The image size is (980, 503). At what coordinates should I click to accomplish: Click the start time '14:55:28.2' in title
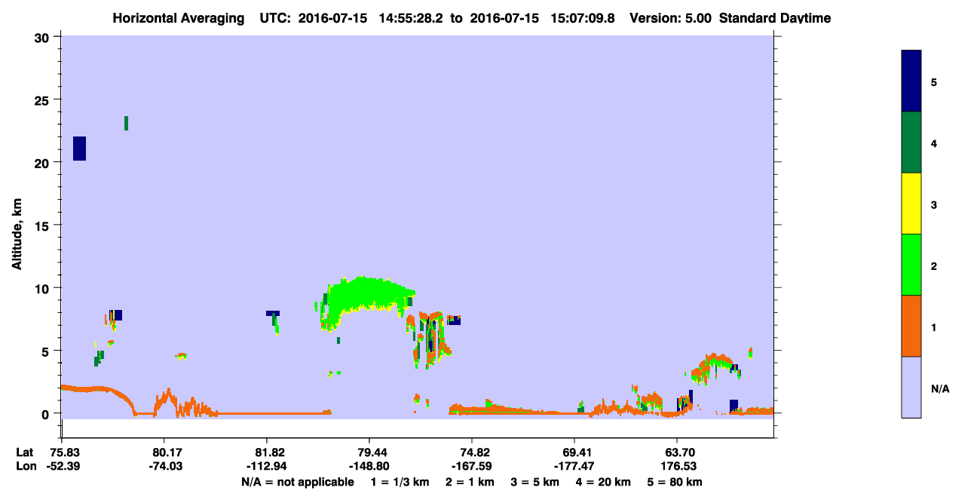pos(412,17)
